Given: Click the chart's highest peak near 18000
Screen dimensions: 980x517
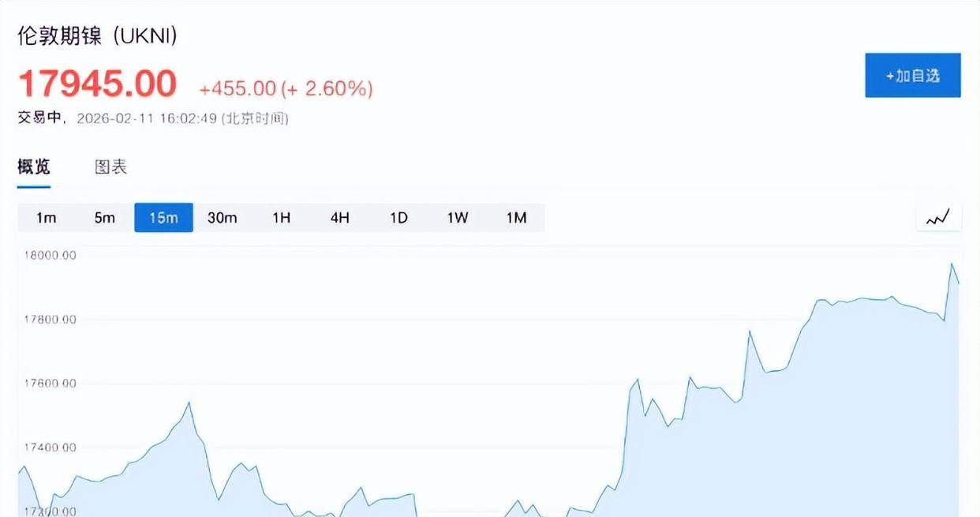Looking at the screenshot, I should pos(952,264).
